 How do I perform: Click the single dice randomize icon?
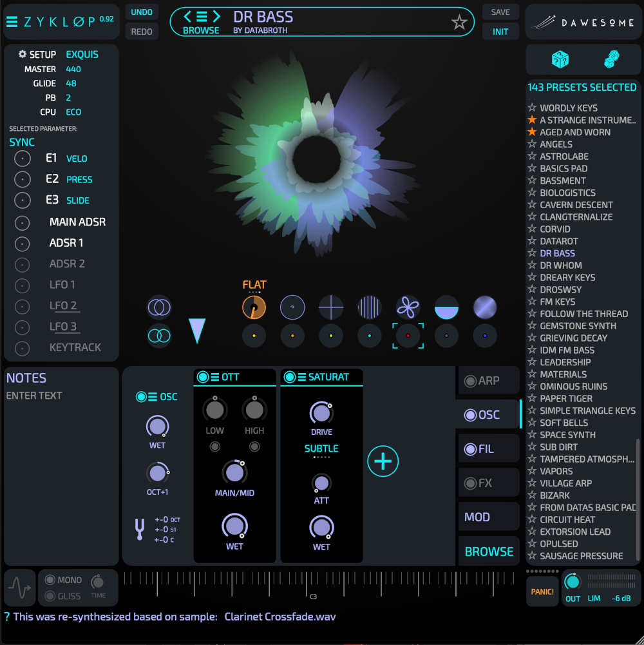(x=560, y=60)
